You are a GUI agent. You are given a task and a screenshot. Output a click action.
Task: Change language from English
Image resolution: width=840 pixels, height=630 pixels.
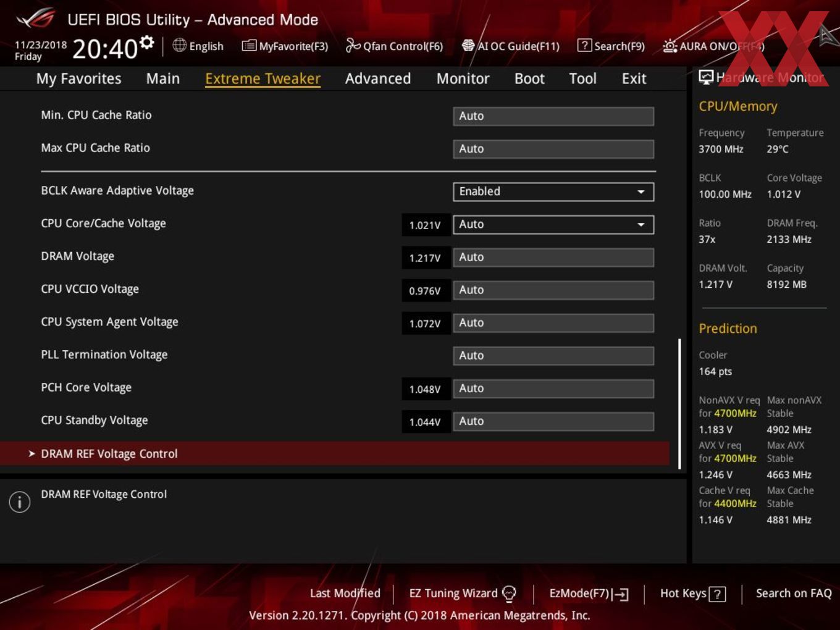pyautogui.click(x=206, y=46)
